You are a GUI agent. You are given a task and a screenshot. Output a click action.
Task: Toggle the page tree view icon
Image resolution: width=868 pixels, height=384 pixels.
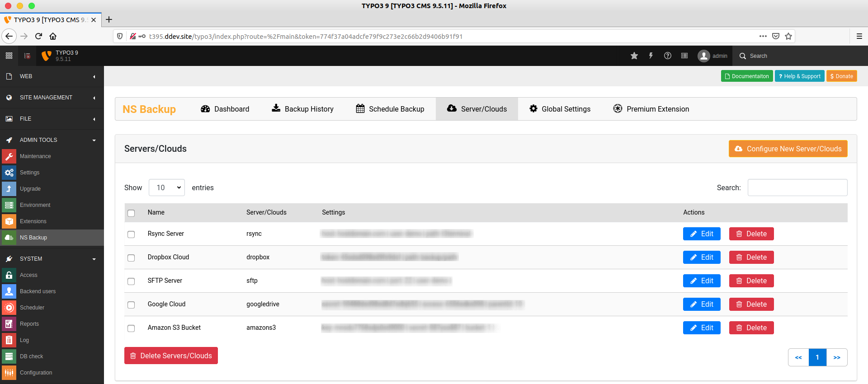click(27, 56)
